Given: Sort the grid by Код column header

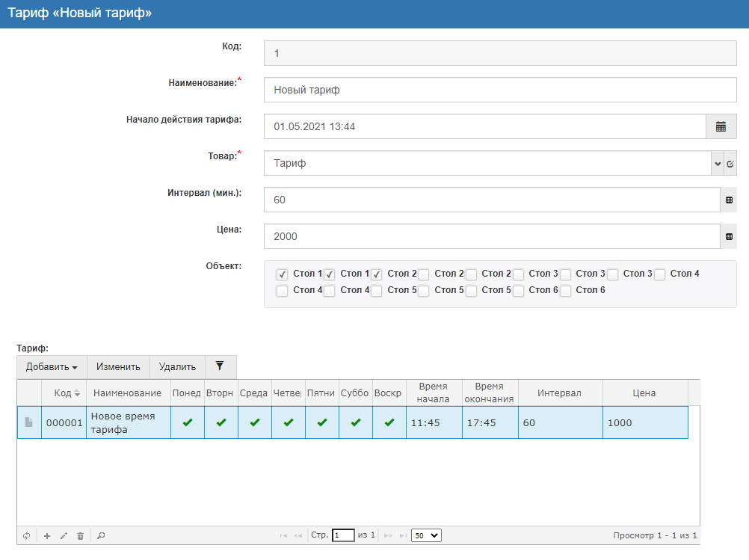Looking at the screenshot, I should tap(63, 393).
